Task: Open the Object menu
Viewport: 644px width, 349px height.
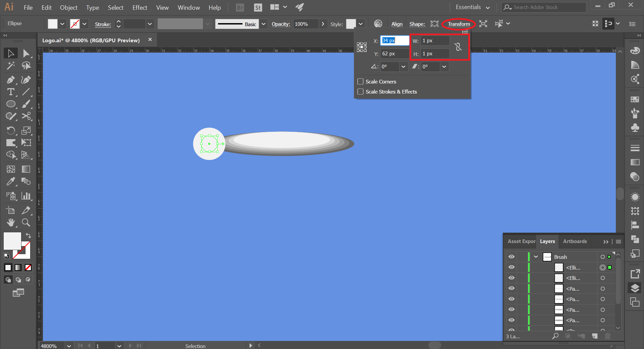Action: [x=69, y=7]
